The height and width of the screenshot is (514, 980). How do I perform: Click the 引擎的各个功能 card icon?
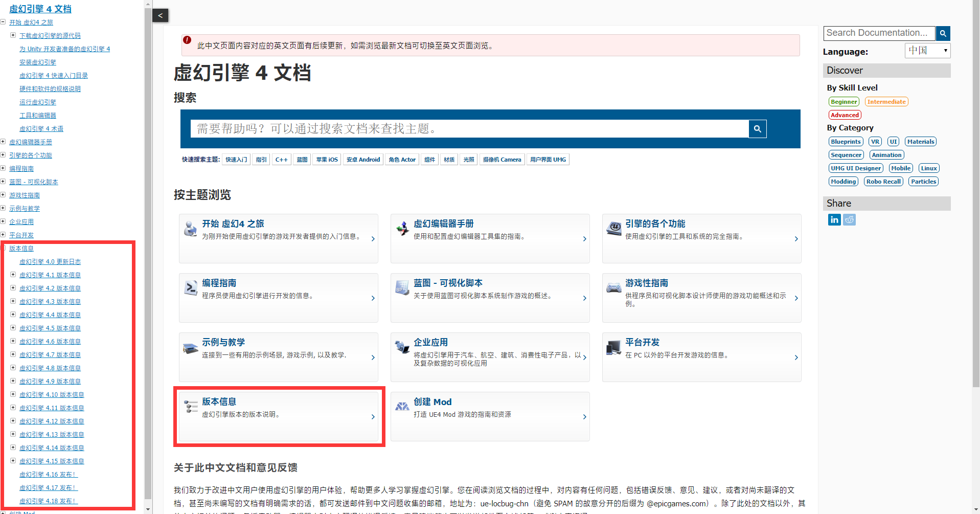614,229
